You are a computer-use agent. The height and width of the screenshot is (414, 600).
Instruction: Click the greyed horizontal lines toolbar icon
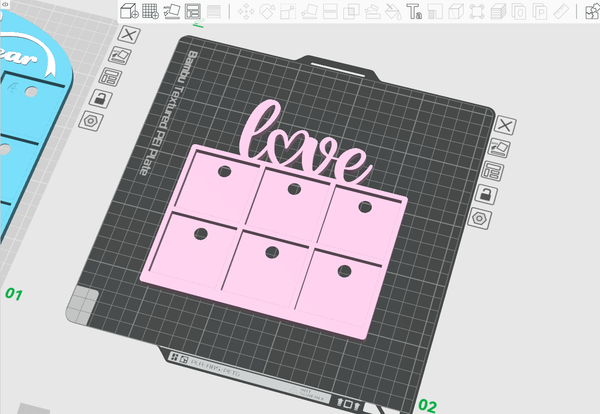tap(214, 11)
